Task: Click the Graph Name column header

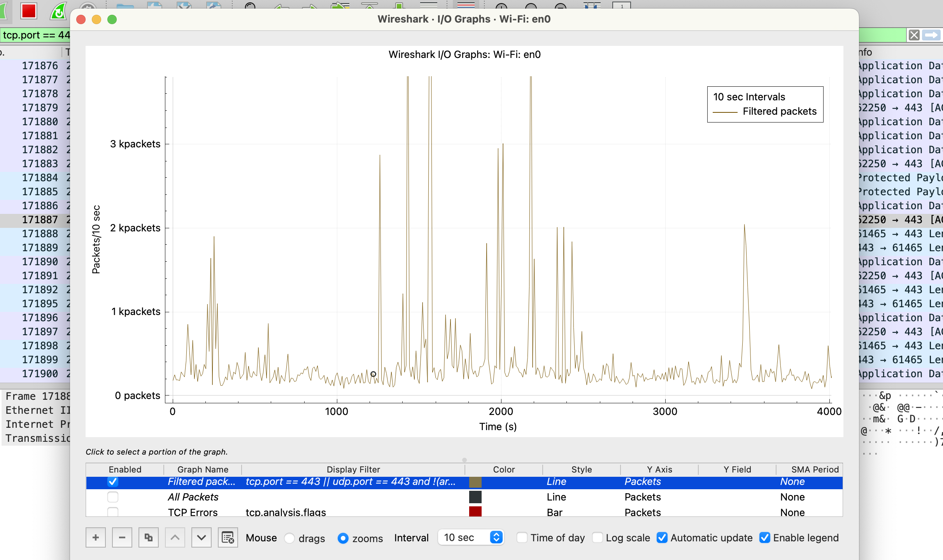Action: (x=203, y=469)
